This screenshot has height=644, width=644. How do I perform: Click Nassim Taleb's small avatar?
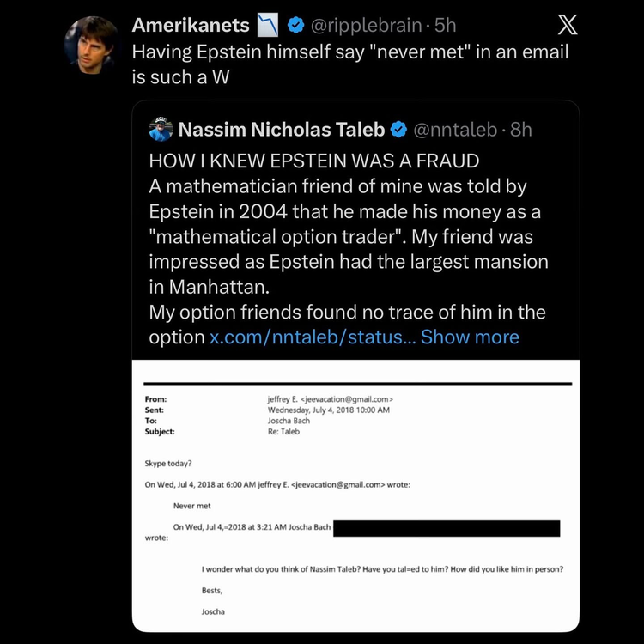click(x=161, y=130)
